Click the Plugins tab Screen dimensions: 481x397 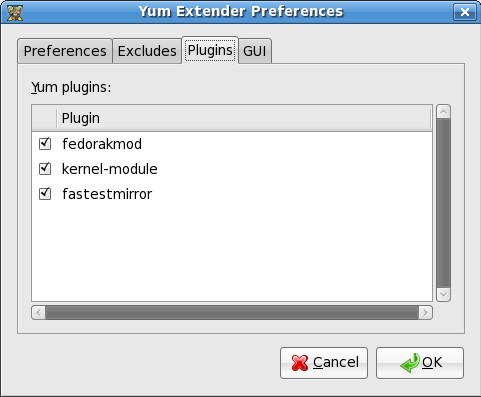click(210, 50)
